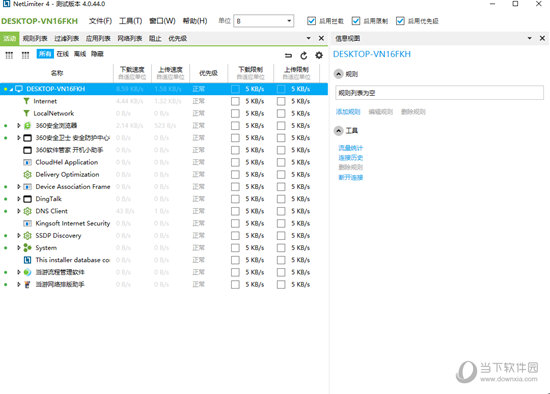Open the settings gear in activity toolbar

(319, 55)
